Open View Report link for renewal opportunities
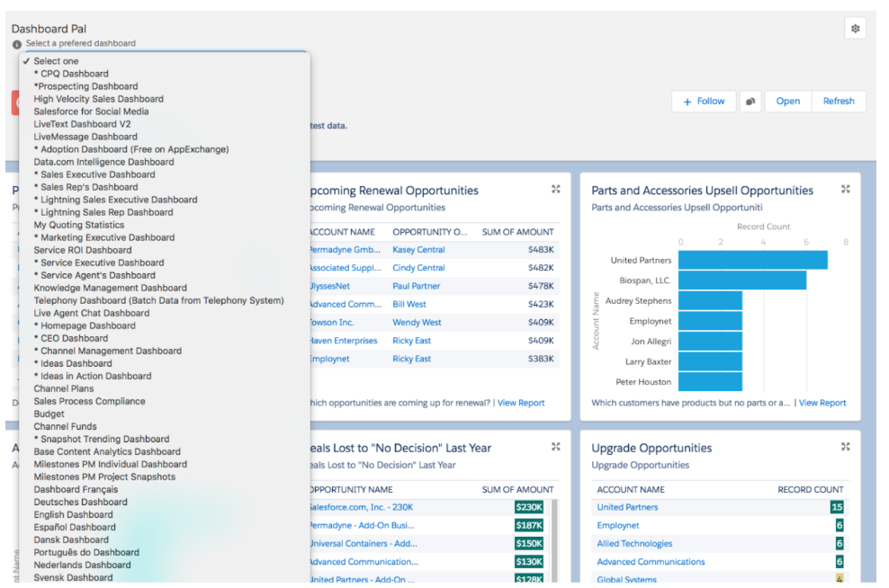Viewport: 889px width, 588px height. pyautogui.click(x=520, y=403)
